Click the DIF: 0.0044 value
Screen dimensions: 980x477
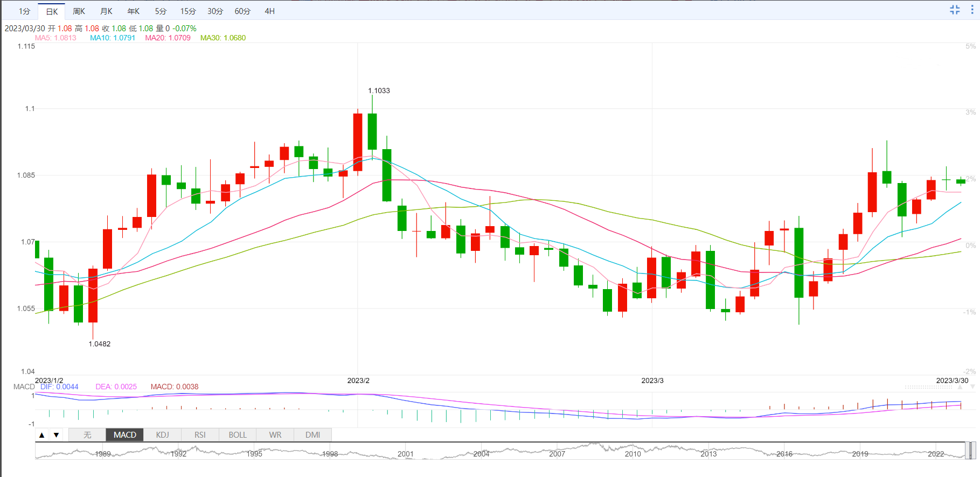59,387
